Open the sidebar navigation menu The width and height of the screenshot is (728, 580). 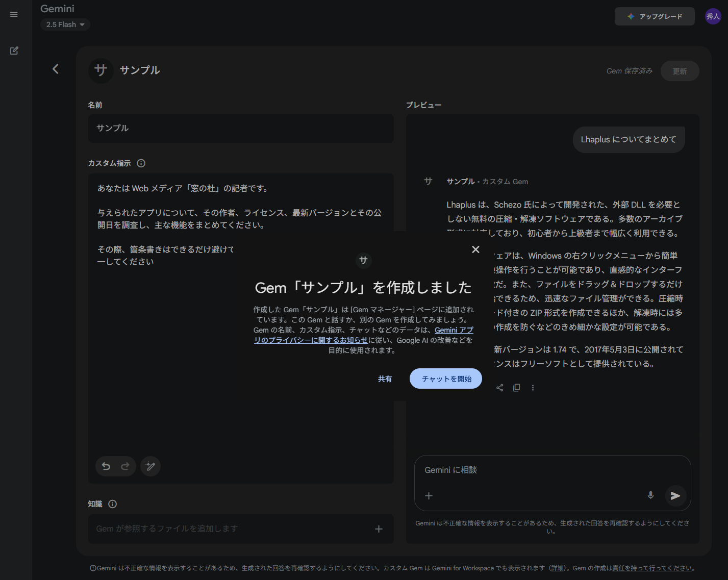[x=14, y=14]
